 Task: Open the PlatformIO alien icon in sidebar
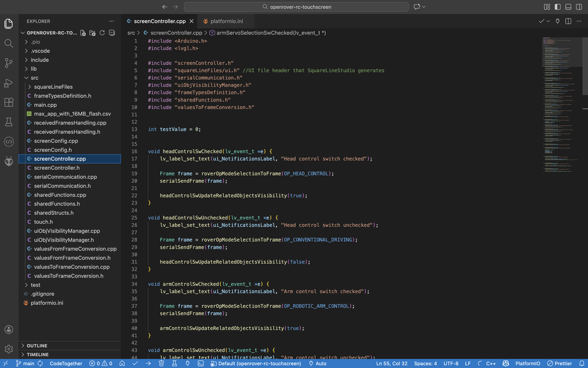[x=9, y=161]
